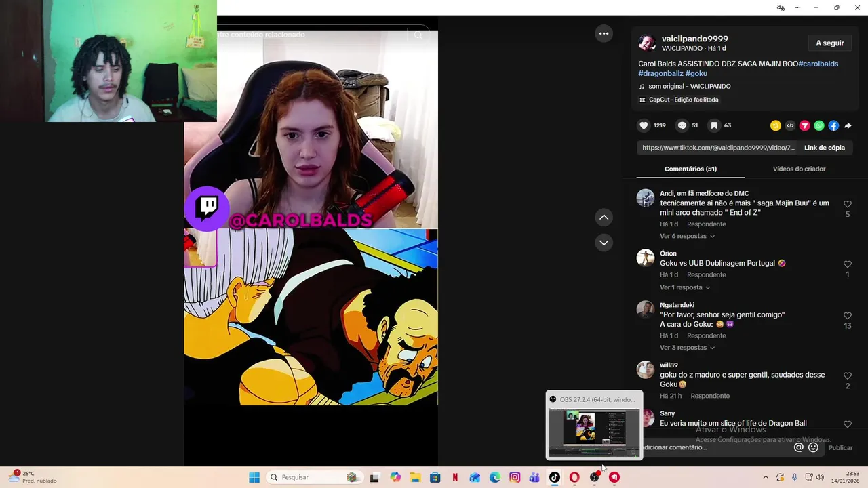Click the search magnifier icon above the video
This screenshot has width=868, height=488.
[418, 35]
